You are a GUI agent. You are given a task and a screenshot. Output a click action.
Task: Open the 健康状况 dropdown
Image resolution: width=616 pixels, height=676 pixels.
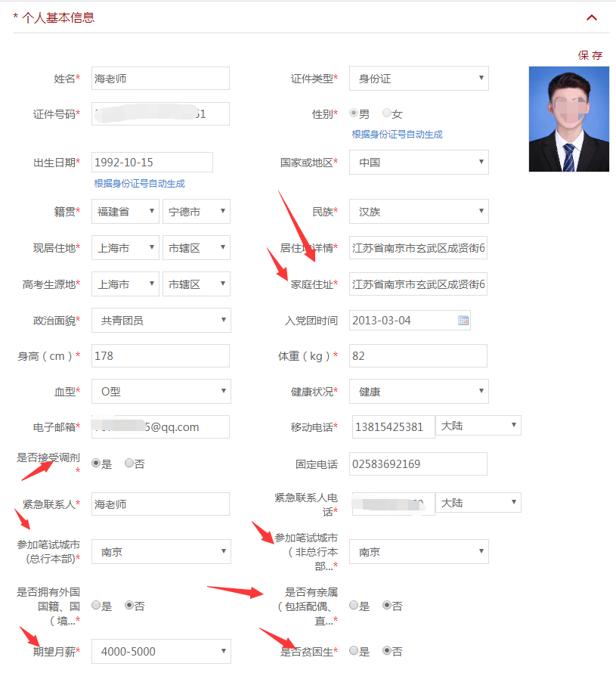419,392
